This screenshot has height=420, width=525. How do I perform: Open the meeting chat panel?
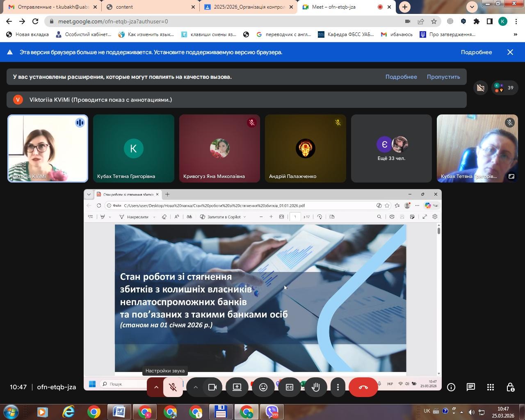click(471, 387)
